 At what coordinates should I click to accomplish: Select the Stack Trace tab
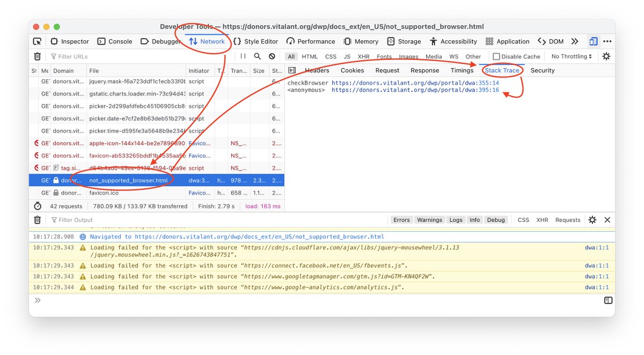coord(502,70)
